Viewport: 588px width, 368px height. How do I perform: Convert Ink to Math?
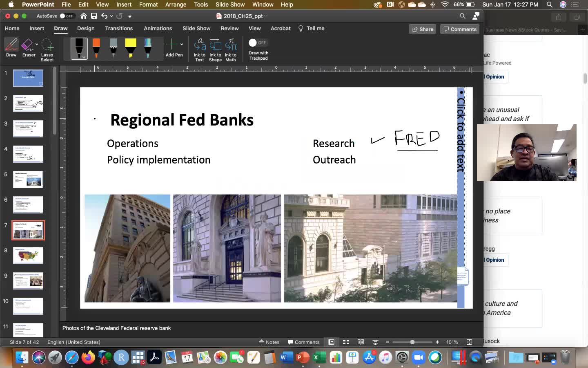coord(231,50)
